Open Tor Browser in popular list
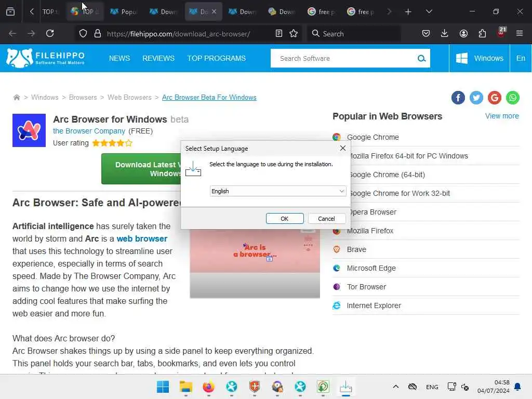Image resolution: width=532 pixels, height=399 pixels. [366, 287]
